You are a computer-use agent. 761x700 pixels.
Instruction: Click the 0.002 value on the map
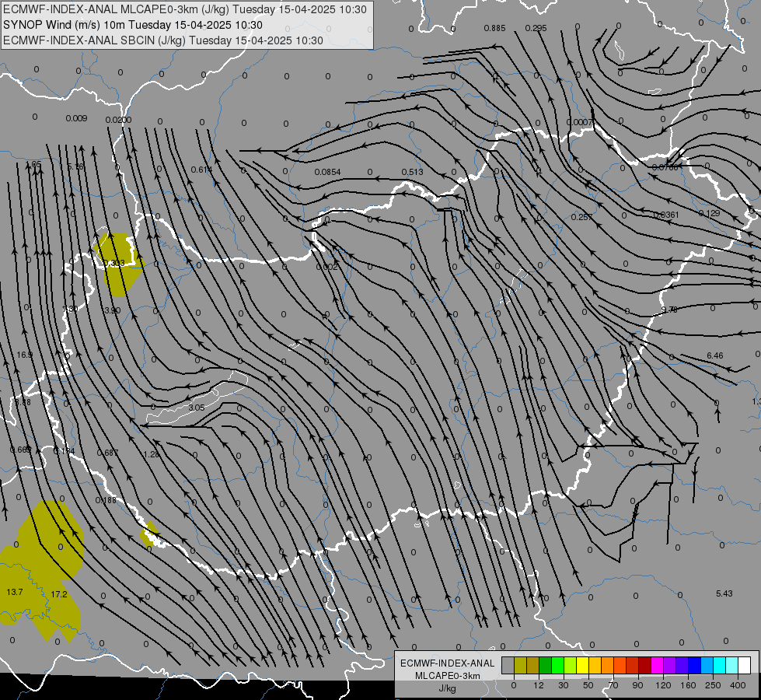tap(326, 268)
